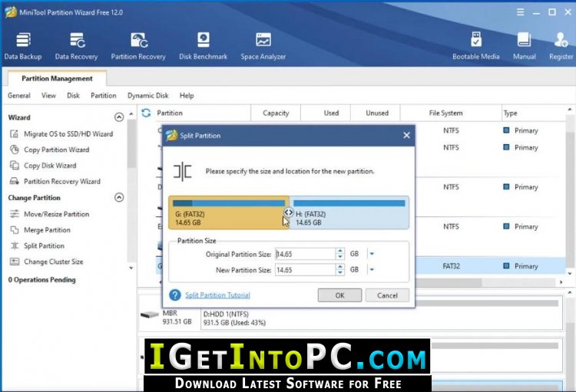This screenshot has height=392, width=576.
Task: Refresh the partition list
Action: 146,113
